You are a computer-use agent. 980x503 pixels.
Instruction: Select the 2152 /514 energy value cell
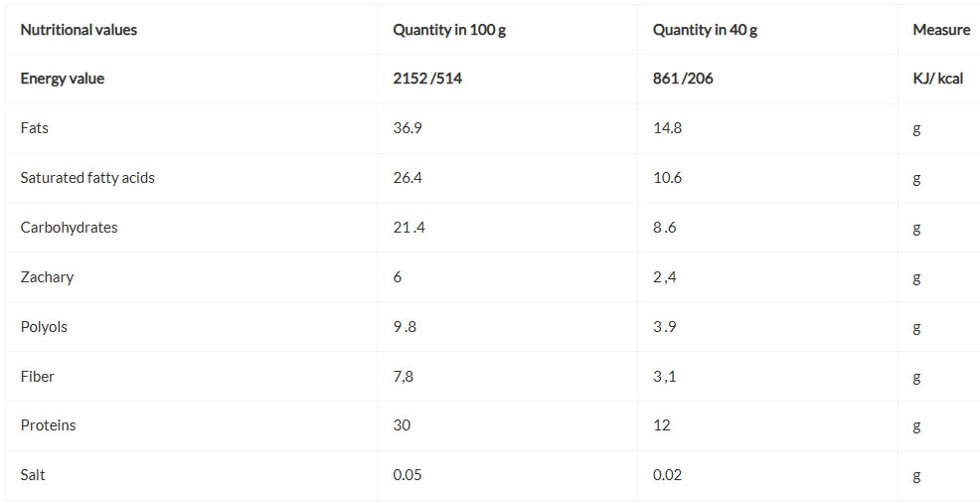427,79
